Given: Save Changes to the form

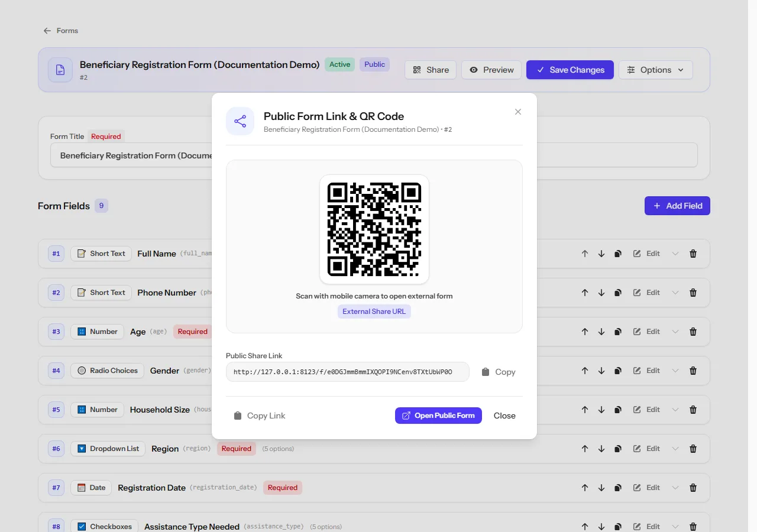Looking at the screenshot, I should [570, 70].
